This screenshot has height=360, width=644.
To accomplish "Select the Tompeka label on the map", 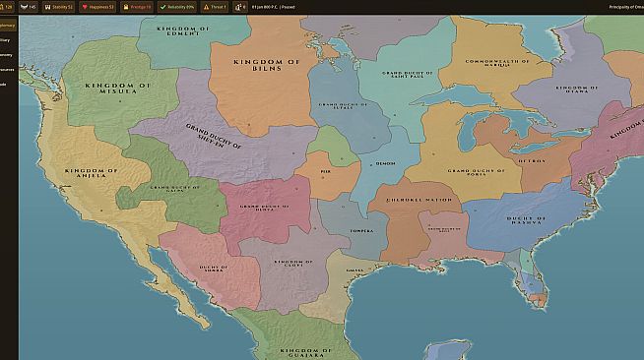I will 361,231.
